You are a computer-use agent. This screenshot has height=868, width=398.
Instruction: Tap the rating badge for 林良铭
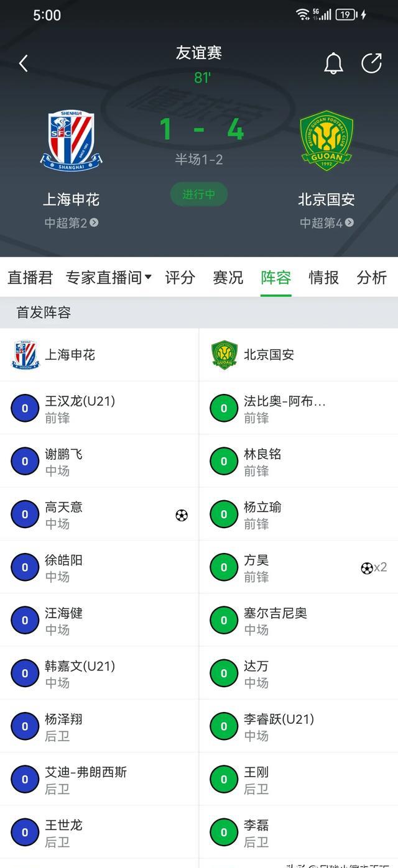click(x=224, y=462)
